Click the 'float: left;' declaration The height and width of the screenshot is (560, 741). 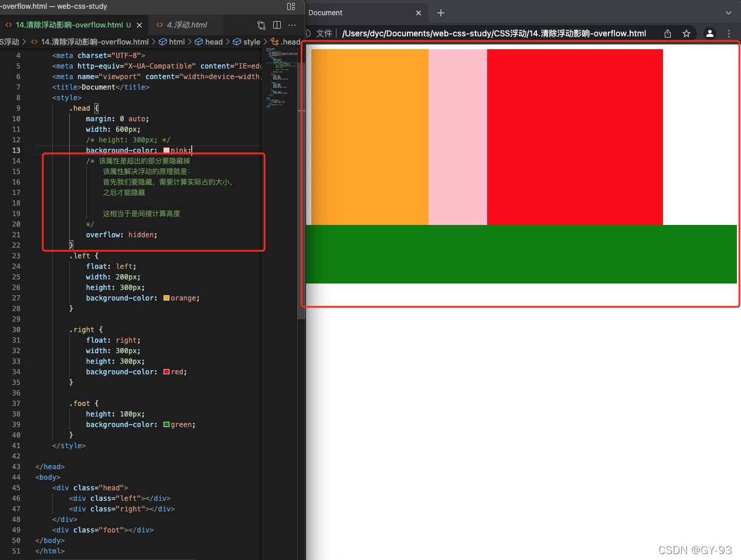tap(111, 267)
